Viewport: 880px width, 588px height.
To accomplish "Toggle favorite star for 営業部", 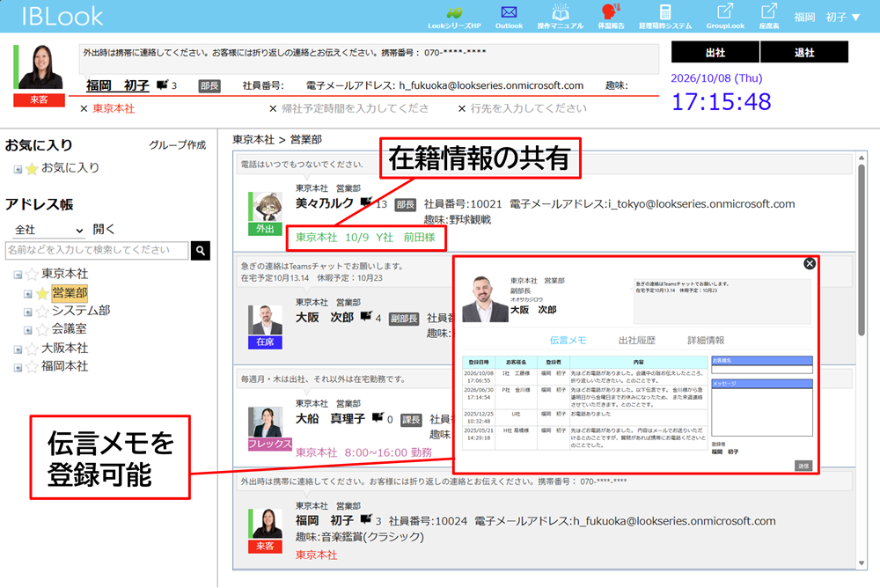I will [x=42, y=293].
